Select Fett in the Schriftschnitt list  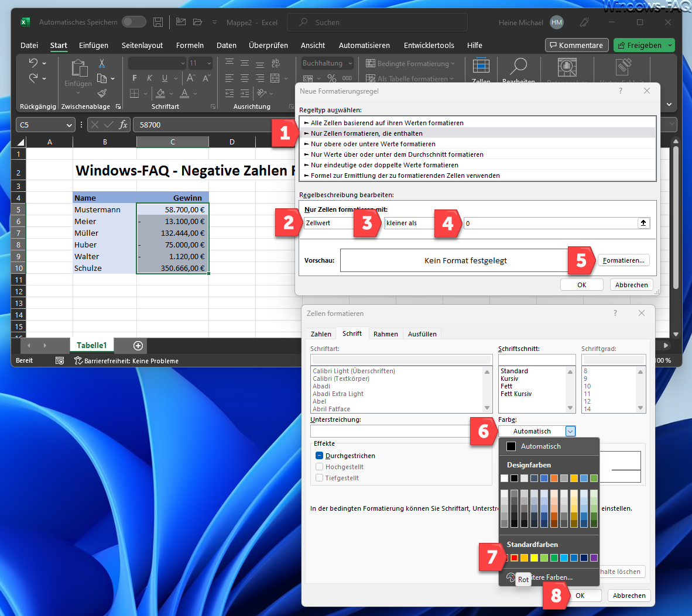tap(506, 386)
